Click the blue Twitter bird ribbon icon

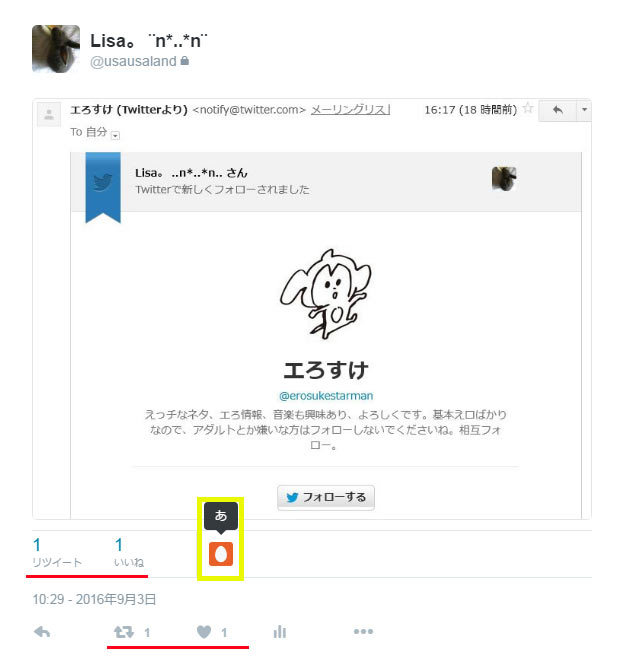(x=103, y=186)
